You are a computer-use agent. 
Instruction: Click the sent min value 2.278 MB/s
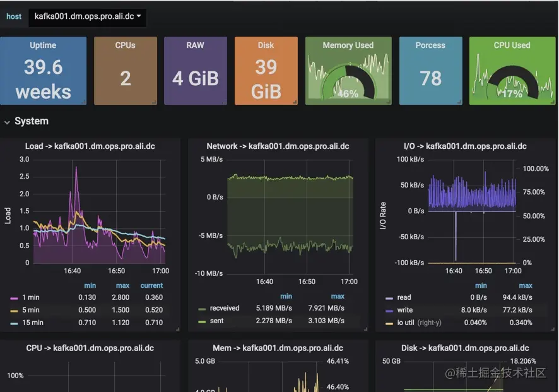(x=274, y=321)
